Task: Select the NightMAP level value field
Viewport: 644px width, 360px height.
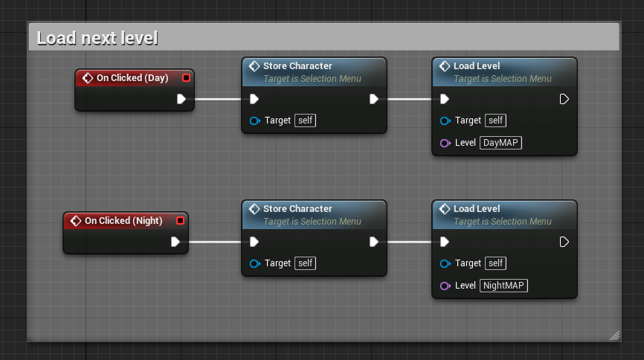Action: pos(503,286)
